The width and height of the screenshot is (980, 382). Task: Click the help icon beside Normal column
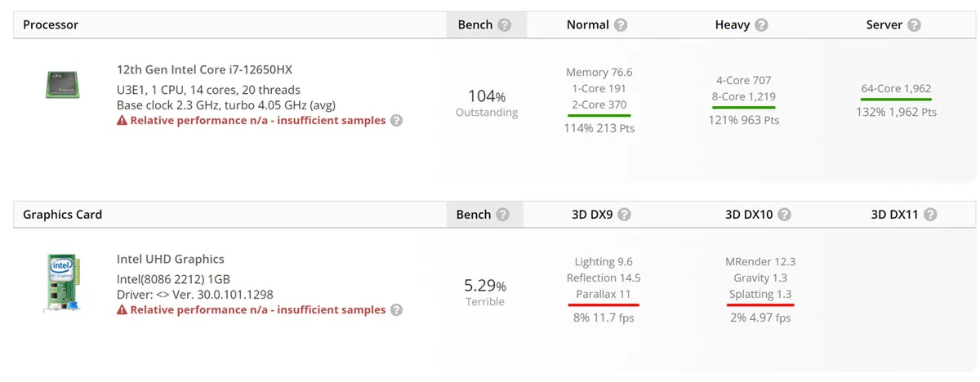click(x=621, y=25)
